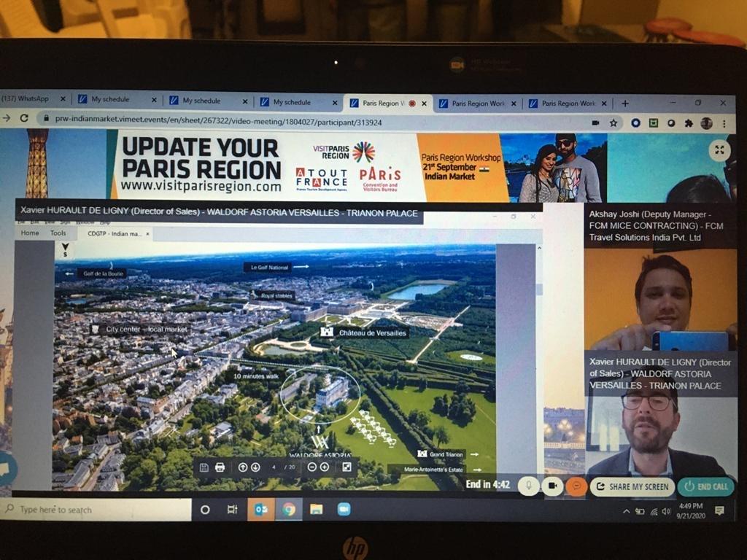Viewport: 747px width, 560px height.
Task: Select the active Paris Region tab with recording dot
Action: coord(389,103)
